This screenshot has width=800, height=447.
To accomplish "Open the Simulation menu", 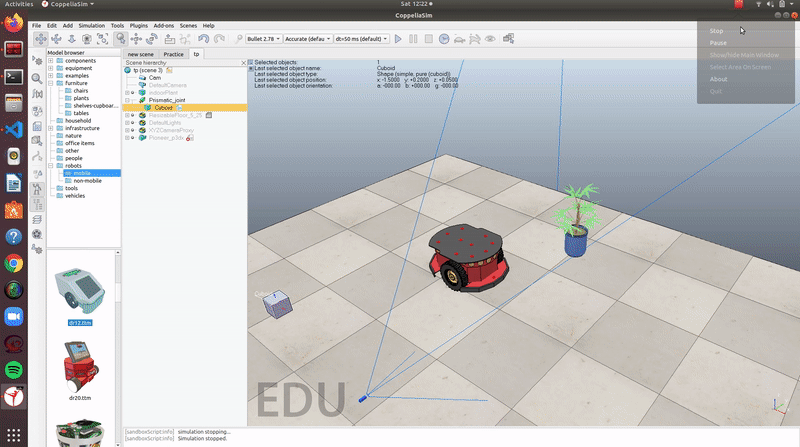I will tap(92, 26).
